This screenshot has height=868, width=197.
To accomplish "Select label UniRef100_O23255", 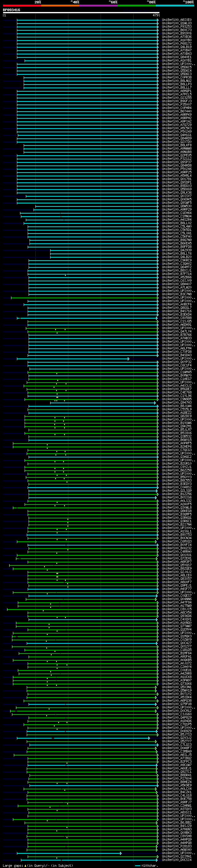I will coord(177,98).
